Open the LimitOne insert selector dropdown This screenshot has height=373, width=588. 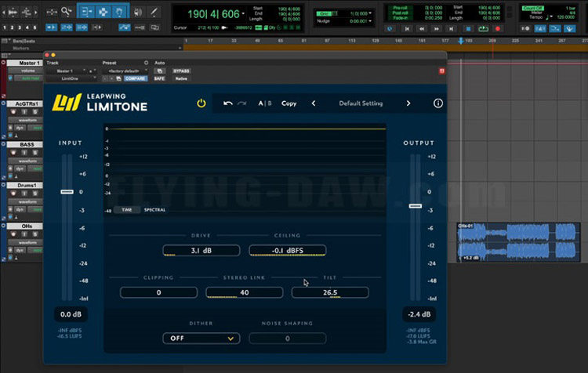tap(71, 78)
